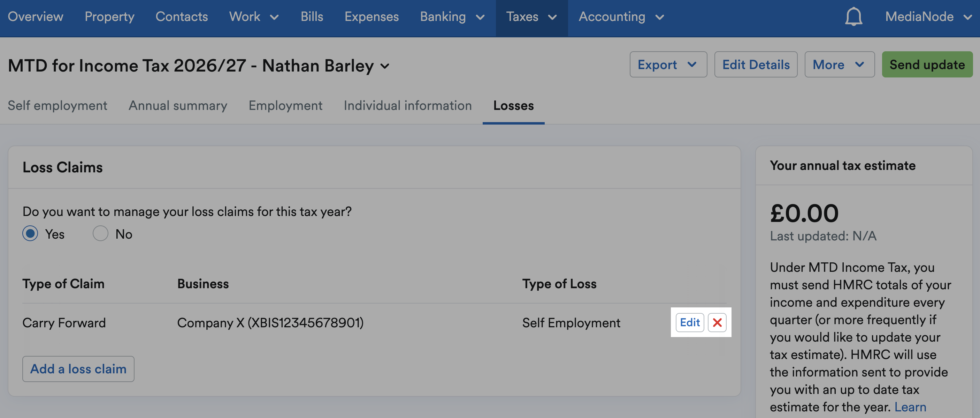Open Bills in the navigation bar
Screen dimensions: 980x418
312,17
